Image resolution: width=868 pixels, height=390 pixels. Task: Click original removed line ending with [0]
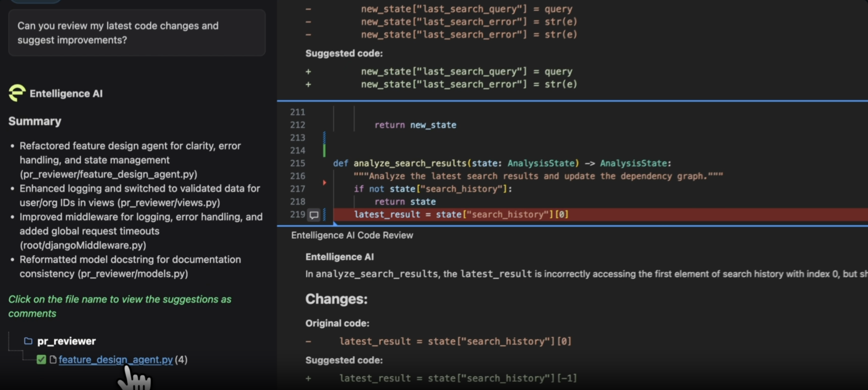[455, 341]
